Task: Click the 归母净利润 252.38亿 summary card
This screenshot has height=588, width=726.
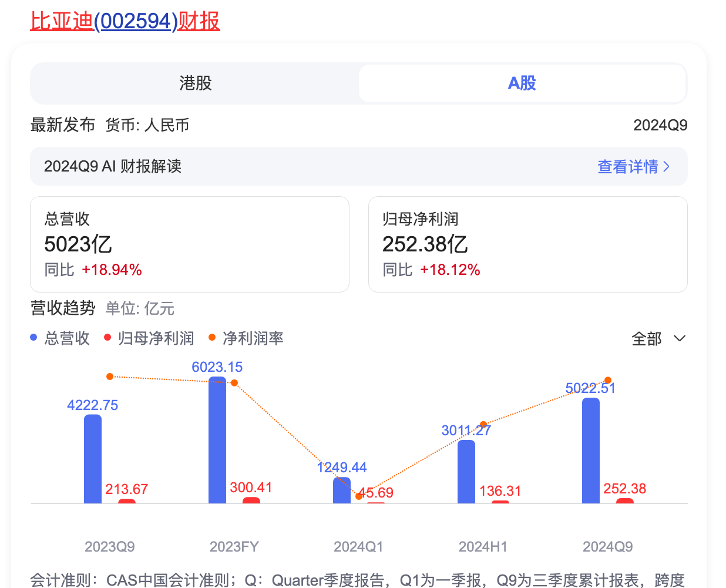Action: [x=528, y=244]
